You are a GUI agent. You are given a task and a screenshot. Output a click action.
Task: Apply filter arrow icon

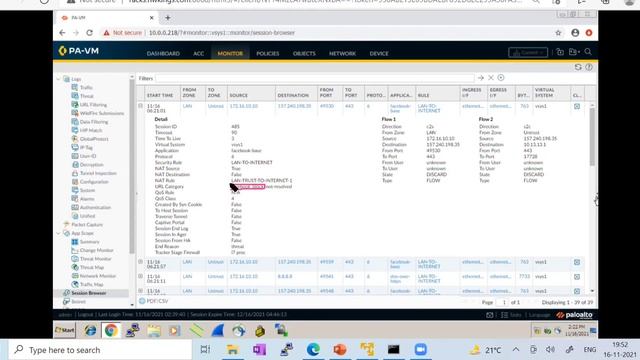481,78
